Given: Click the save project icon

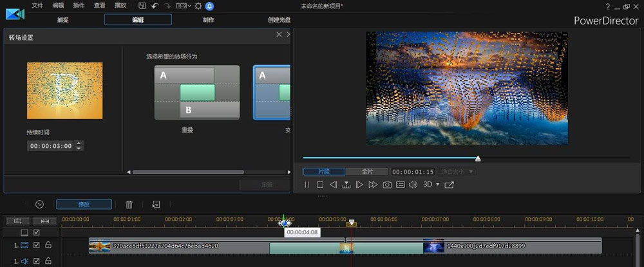Looking at the screenshot, I should pyautogui.click(x=142, y=6).
